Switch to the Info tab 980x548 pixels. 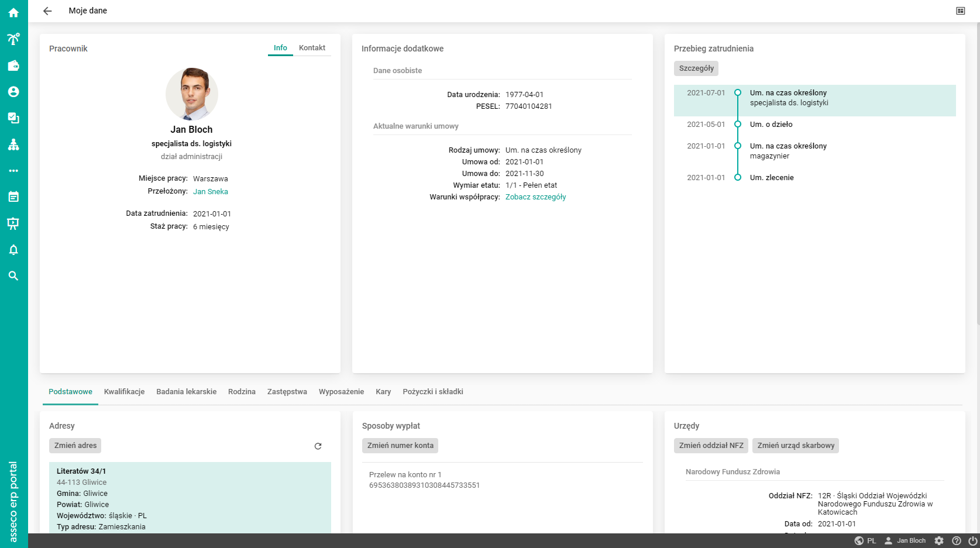coord(280,48)
